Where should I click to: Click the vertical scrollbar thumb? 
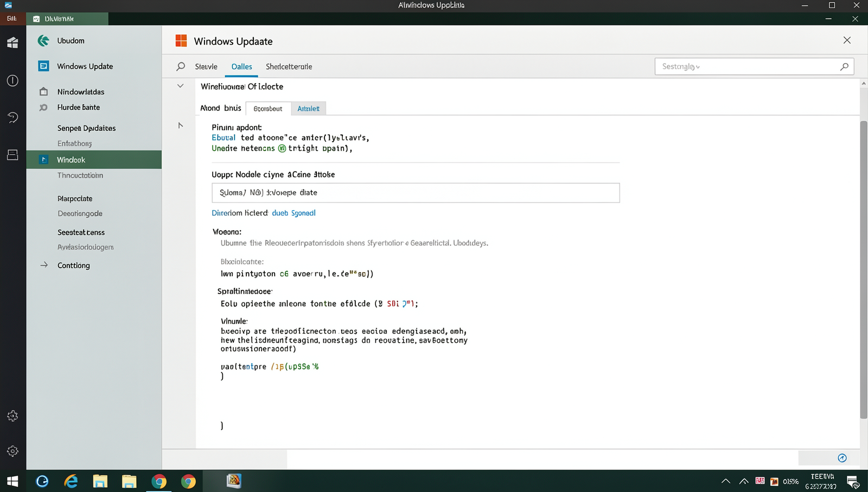click(x=864, y=269)
